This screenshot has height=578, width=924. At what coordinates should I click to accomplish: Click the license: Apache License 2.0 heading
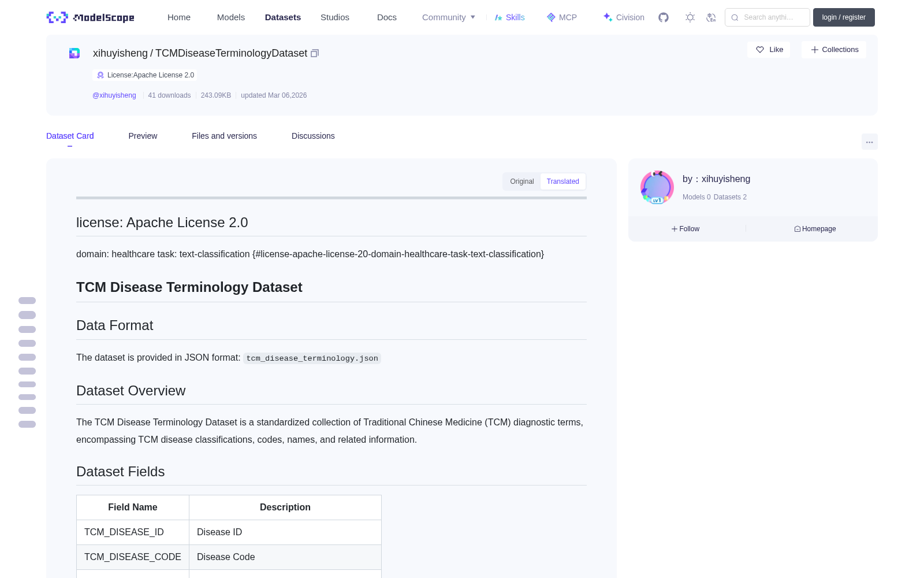click(x=162, y=223)
